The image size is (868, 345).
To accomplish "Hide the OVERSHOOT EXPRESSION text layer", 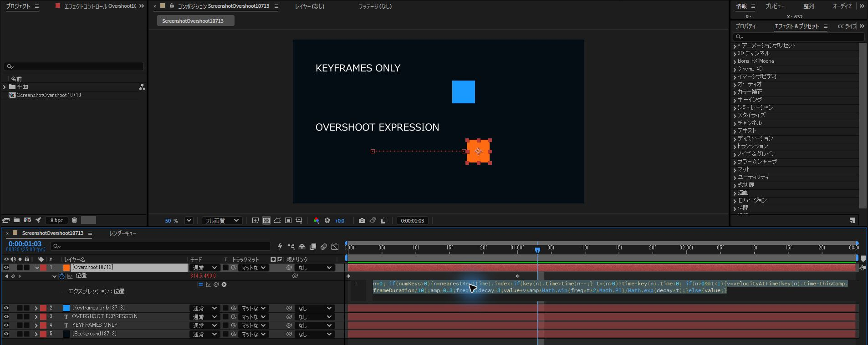I will tap(6, 317).
